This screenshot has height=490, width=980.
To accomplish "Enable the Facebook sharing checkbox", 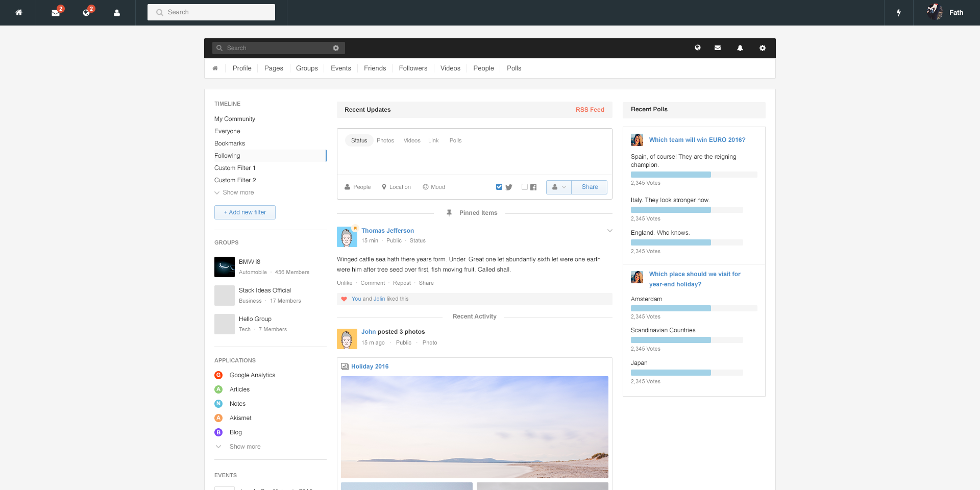I will click(x=524, y=187).
